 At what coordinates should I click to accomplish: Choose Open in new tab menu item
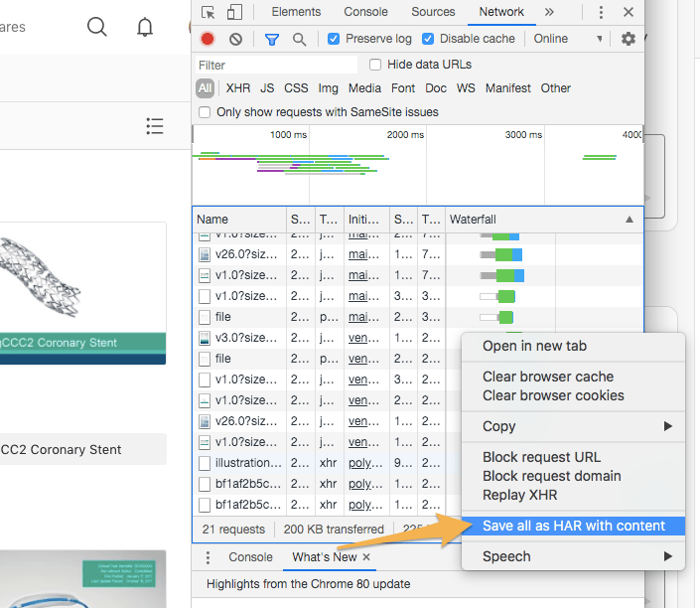(x=573, y=346)
